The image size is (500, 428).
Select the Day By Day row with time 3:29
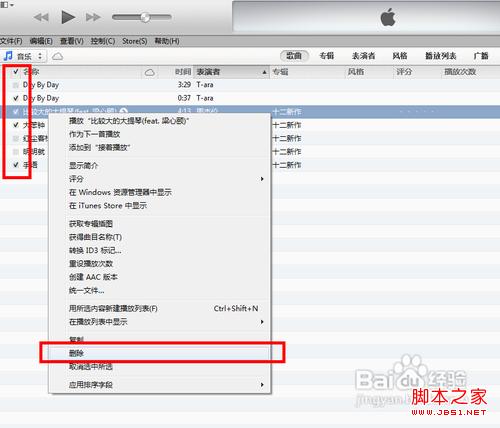[x=250, y=85]
